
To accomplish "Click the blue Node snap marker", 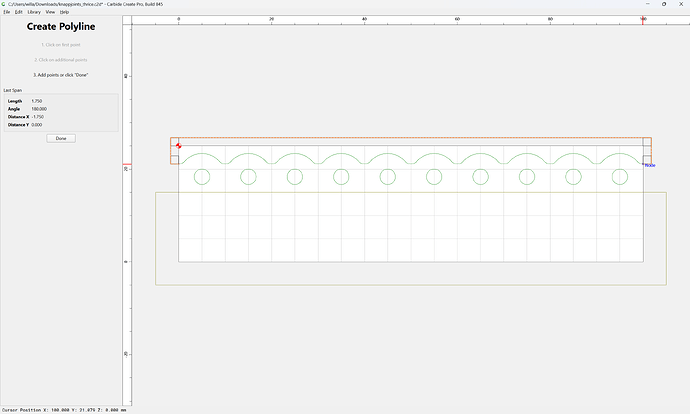I will point(650,165).
